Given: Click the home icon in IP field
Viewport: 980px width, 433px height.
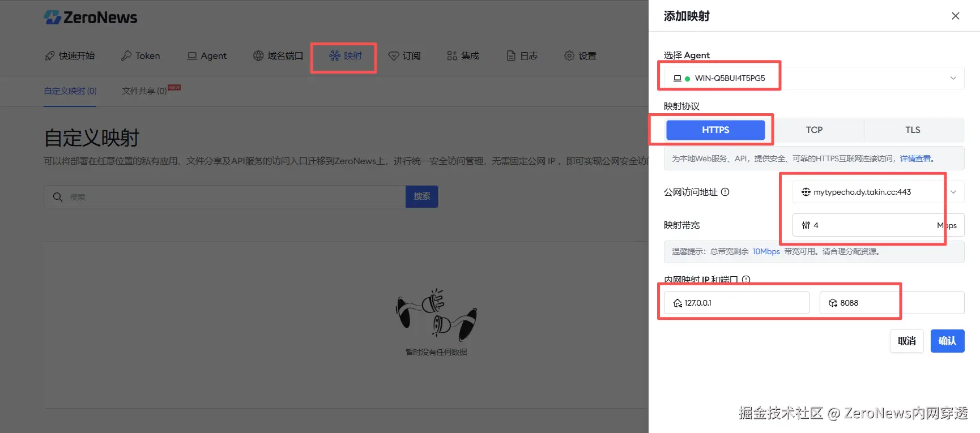Looking at the screenshot, I should coord(678,303).
